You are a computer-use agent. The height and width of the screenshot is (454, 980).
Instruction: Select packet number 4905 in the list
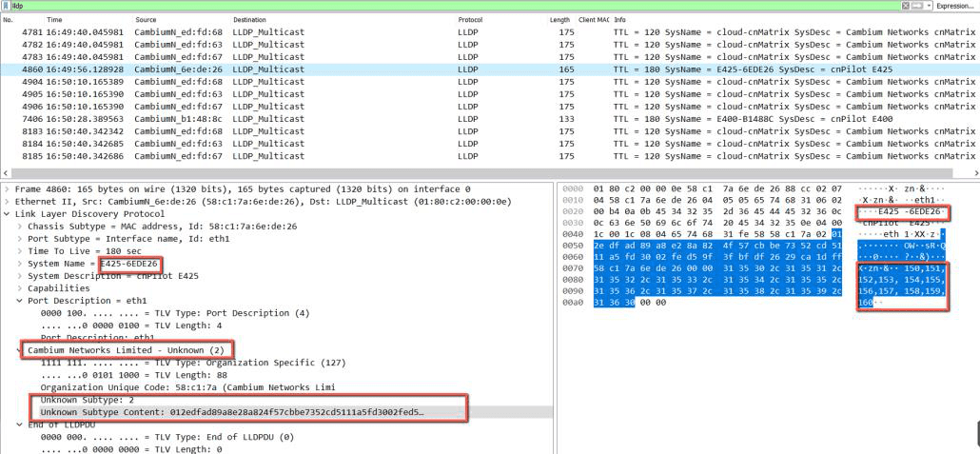coord(489,94)
